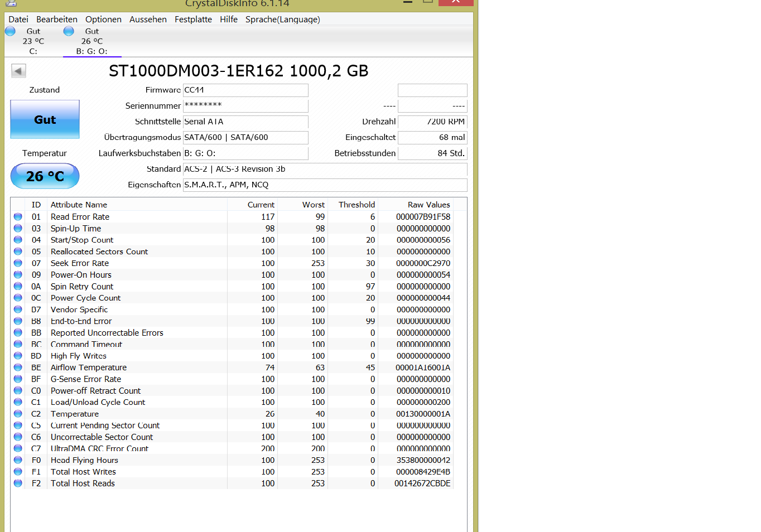Viewport: 761px width, 532px height.
Task: Click the Eingeschaltet 68 mal field
Action: [x=432, y=137]
